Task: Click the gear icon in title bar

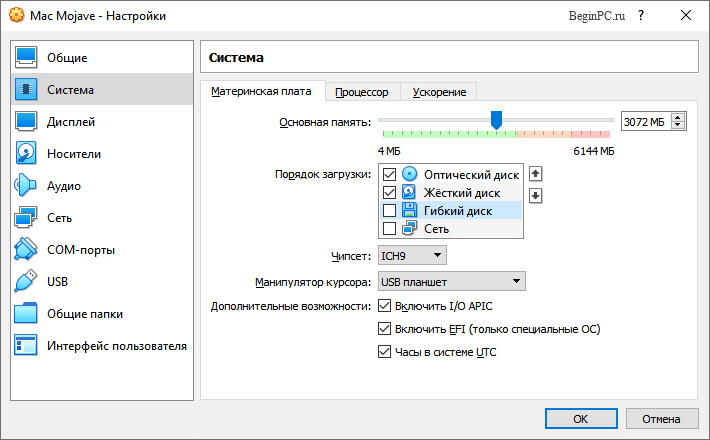Action: [x=17, y=15]
